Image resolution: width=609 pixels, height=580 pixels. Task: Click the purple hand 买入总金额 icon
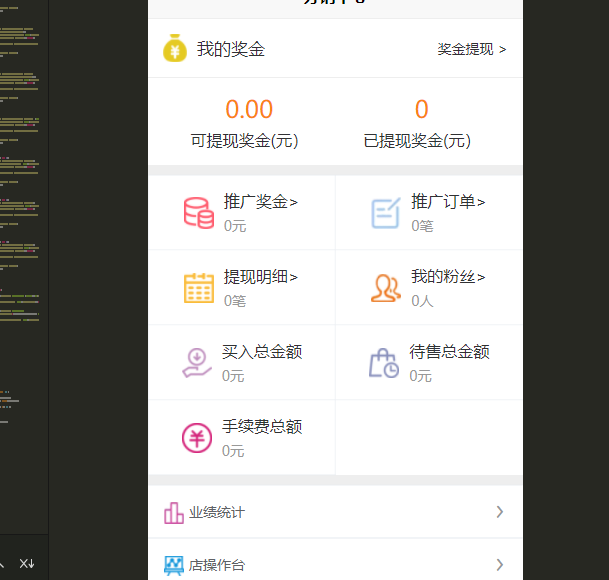[x=198, y=362]
